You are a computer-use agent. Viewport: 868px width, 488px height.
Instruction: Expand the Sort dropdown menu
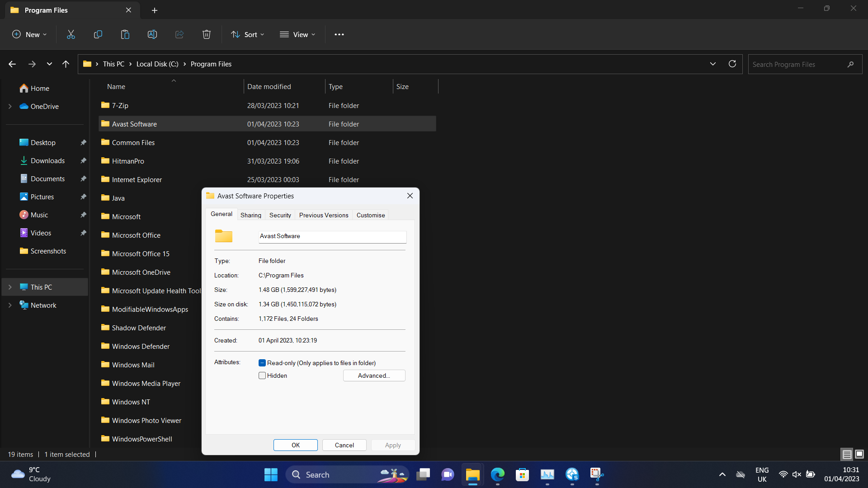pos(248,34)
